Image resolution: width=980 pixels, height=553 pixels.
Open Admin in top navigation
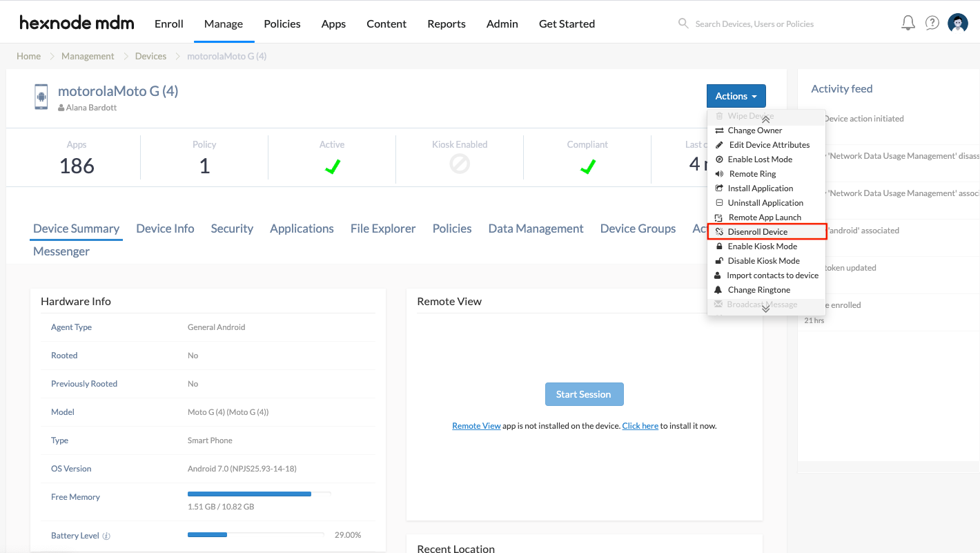tap(502, 23)
